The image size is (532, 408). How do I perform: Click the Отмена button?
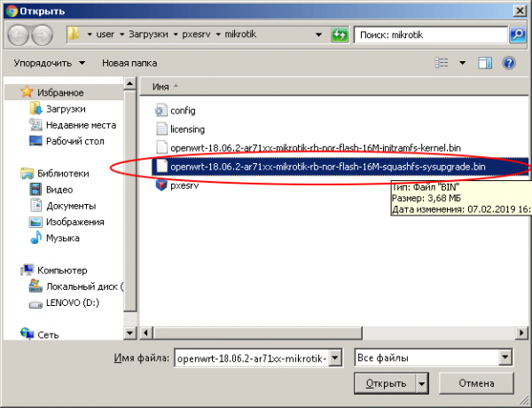click(x=475, y=384)
